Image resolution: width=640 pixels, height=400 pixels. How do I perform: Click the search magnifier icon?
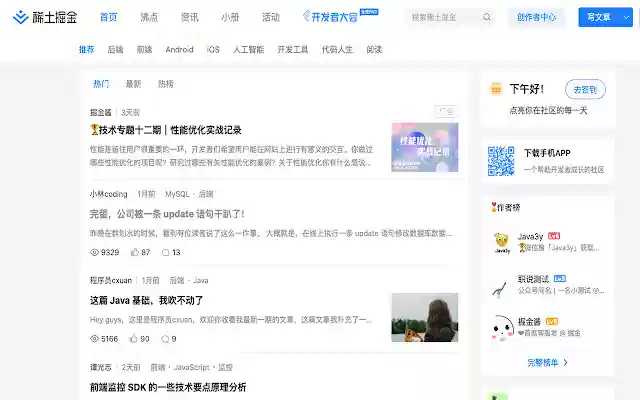pyautogui.click(x=487, y=17)
